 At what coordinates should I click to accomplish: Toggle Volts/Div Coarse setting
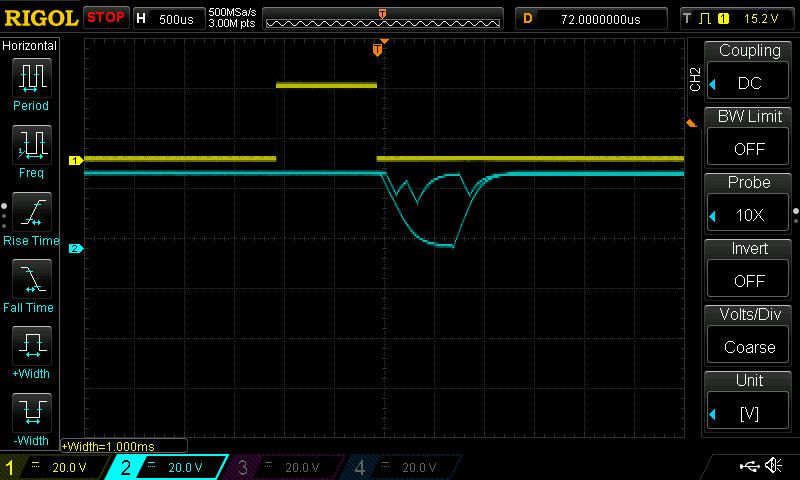pyautogui.click(x=748, y=347)
